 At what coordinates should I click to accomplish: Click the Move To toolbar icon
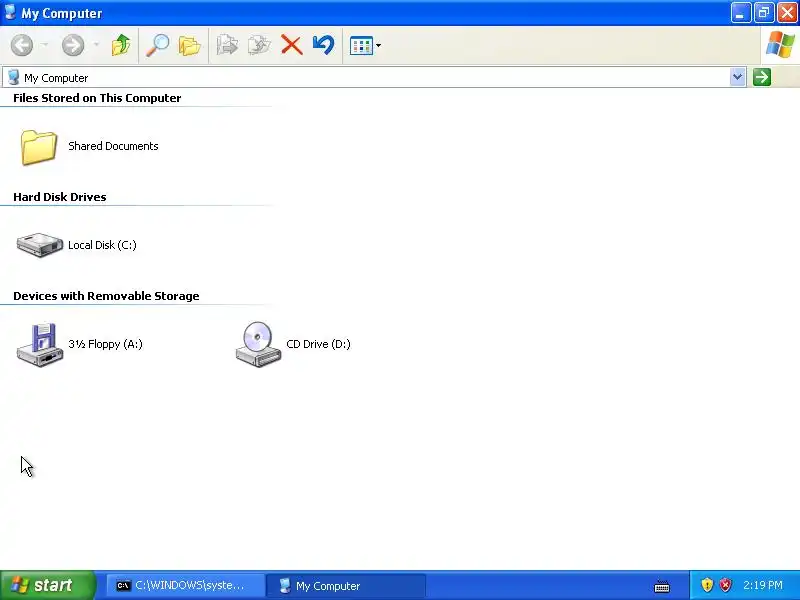[227, 45]
